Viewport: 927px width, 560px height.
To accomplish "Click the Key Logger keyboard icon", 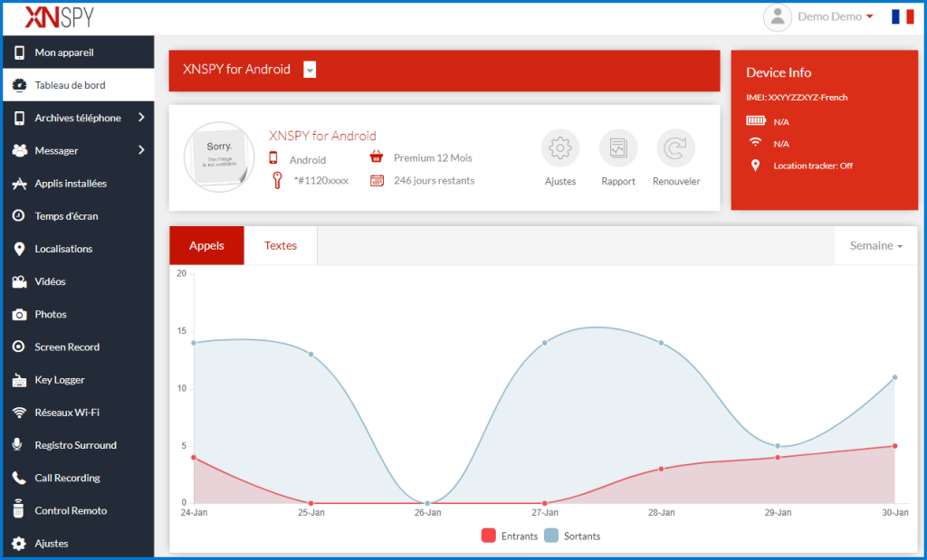I will (x=19, y=380).
